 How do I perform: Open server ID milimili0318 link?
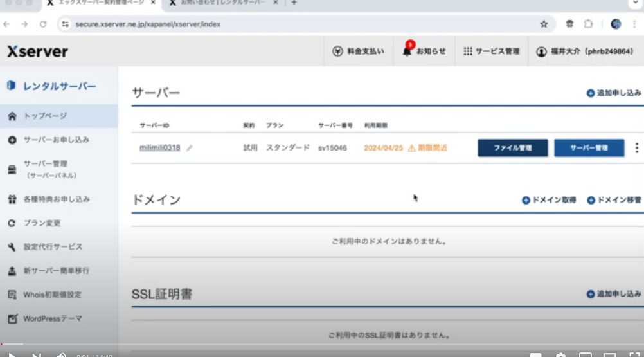tap(160, 147)
